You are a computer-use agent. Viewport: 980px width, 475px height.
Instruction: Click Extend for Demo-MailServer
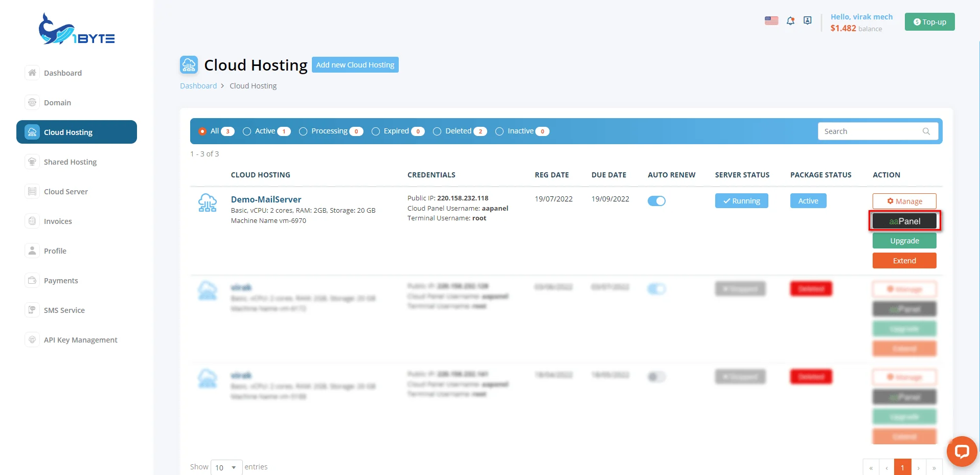tap(904, 260)
